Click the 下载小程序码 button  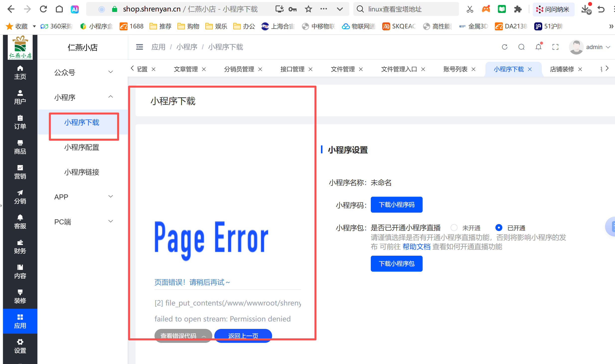[396, 205]
